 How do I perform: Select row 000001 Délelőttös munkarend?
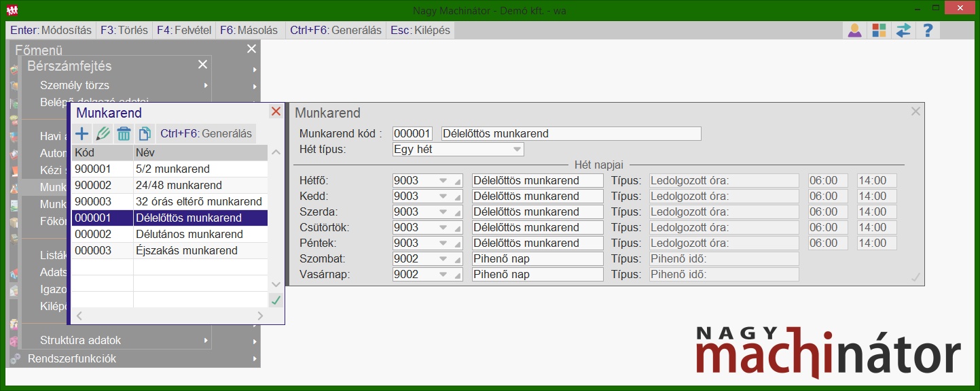coord(170,218)
